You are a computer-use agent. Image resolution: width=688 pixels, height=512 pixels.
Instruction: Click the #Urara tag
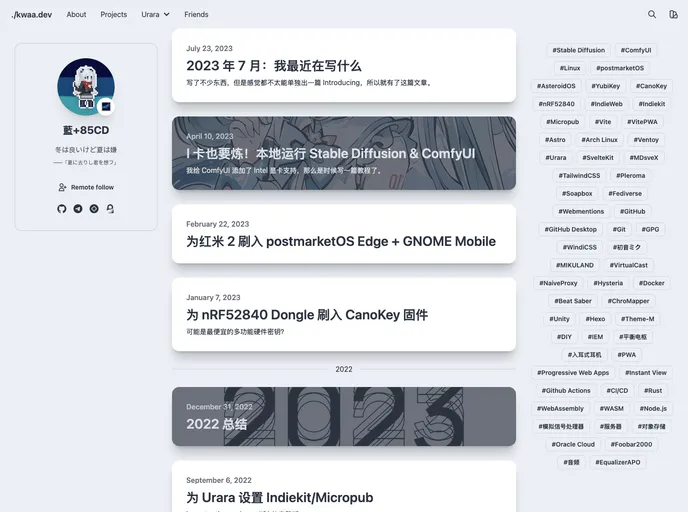click(555, 158)
